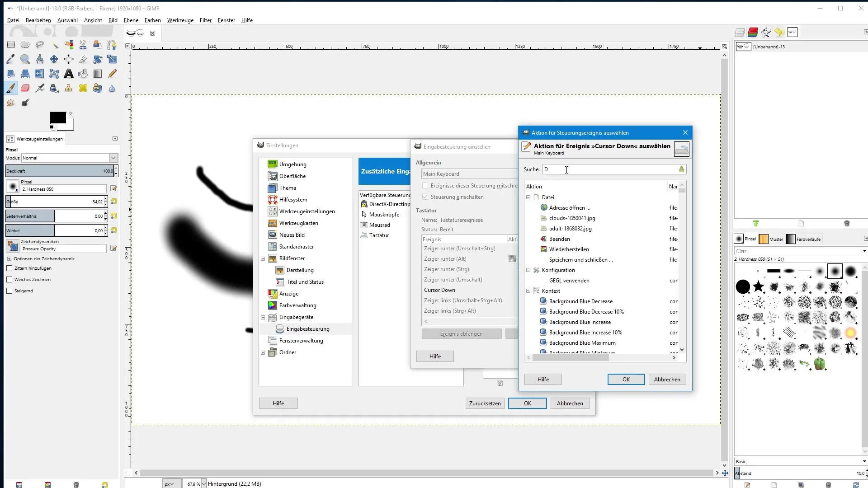
Task: Click OK in the Einstellungen dialog
Action: tap(528, 404)
